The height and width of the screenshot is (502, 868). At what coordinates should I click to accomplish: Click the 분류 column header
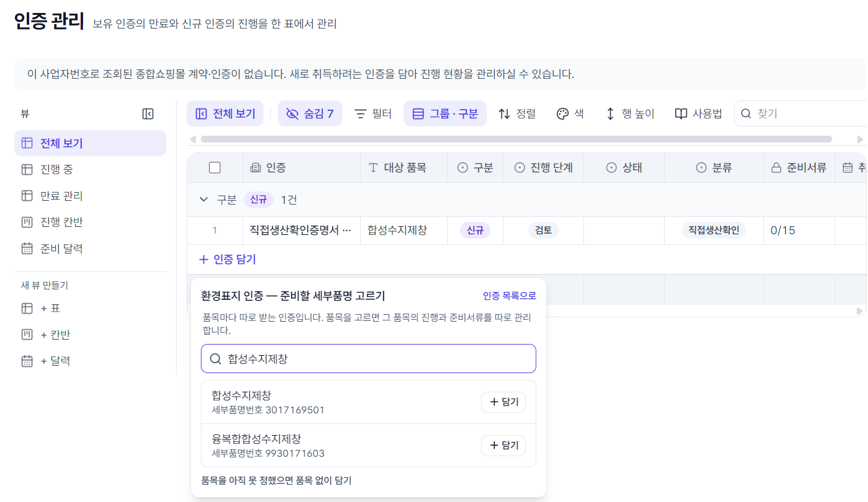point(714,167)
